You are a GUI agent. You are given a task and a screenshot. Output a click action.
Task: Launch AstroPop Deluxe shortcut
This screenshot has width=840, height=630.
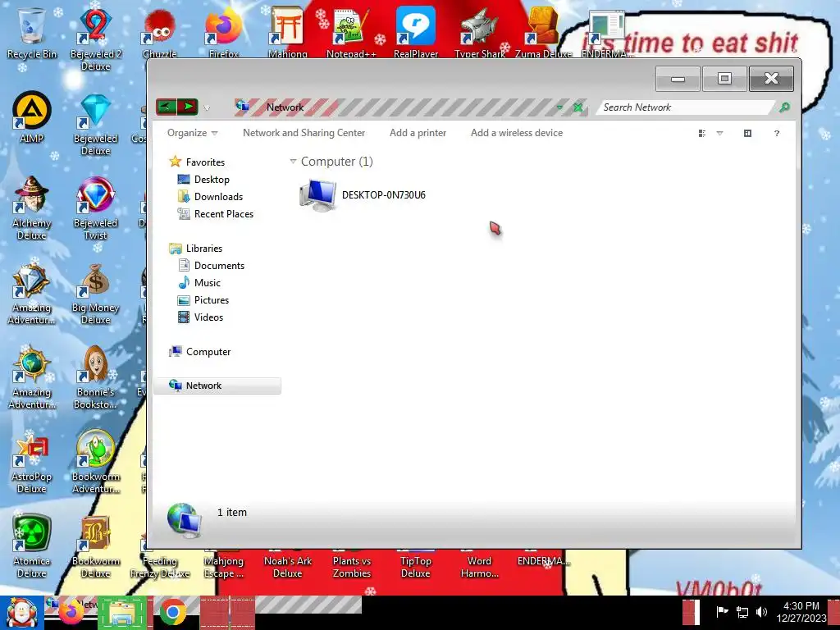[32, 462]
